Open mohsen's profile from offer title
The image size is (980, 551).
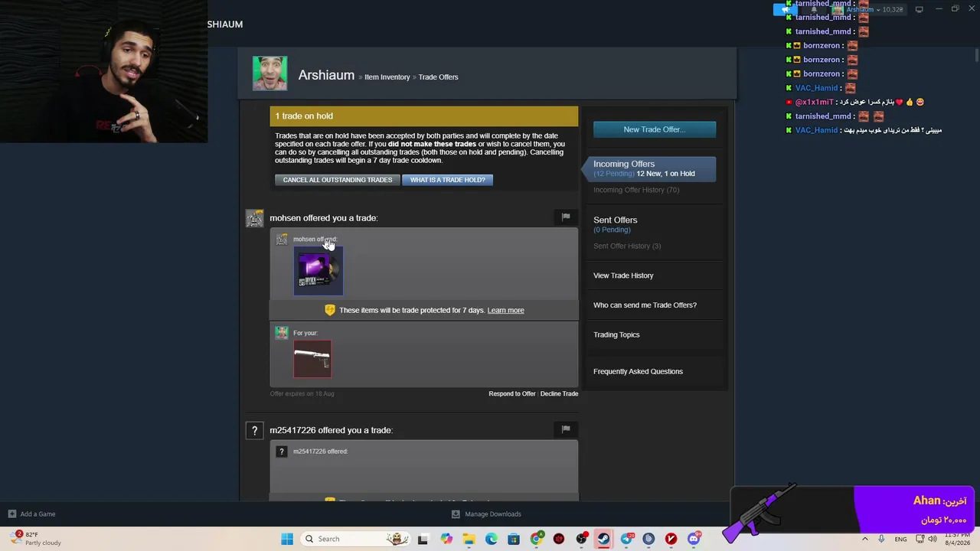[285, 218]
